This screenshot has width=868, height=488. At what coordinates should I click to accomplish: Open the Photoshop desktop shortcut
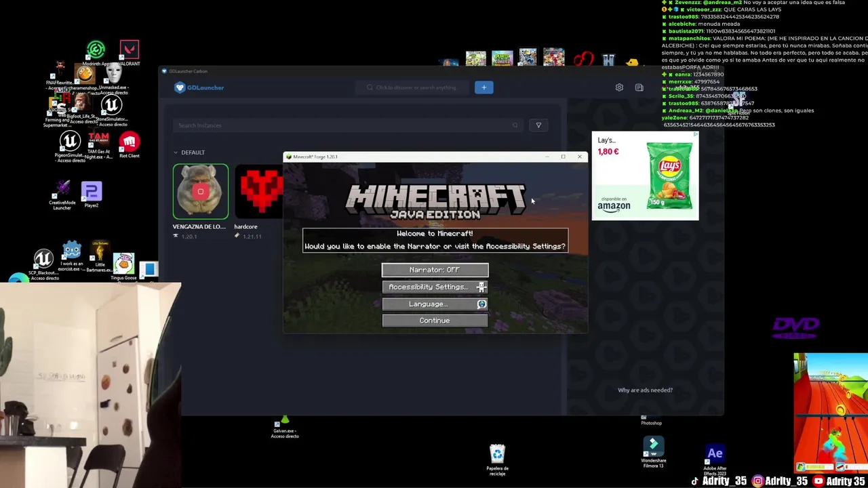point(651,420)
